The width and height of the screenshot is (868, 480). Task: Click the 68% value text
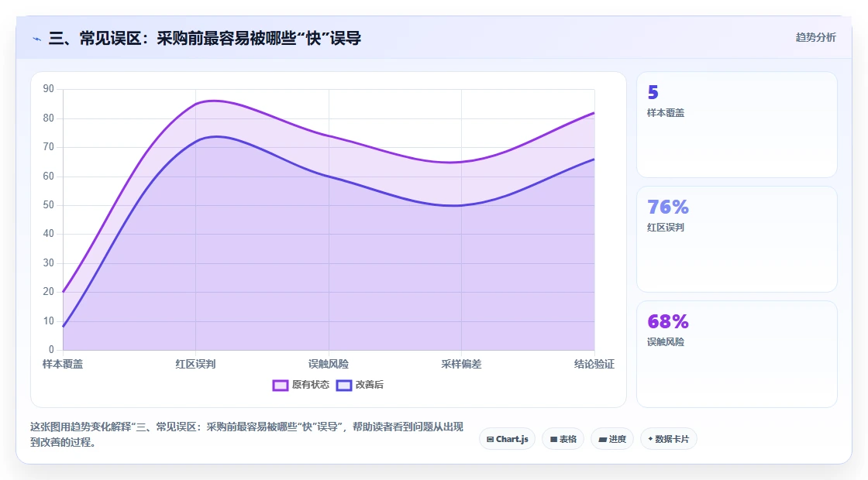(668, 321)
